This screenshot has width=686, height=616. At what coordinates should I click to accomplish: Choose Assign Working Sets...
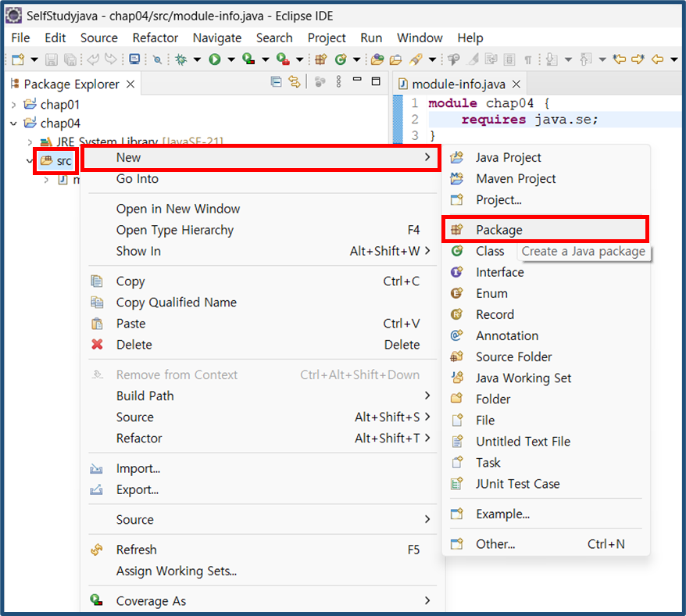[x=261, y=571]
